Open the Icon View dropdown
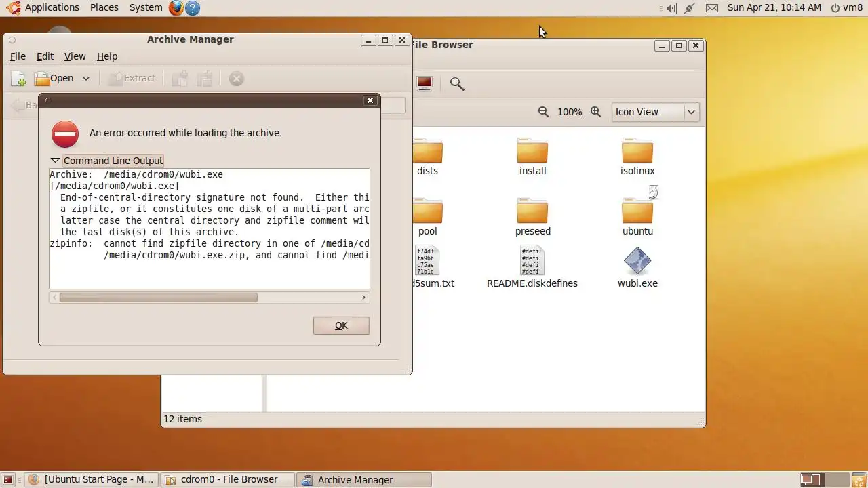Viewport: 868px width, 488px height. pyautogui.click(x=655, y=112)
